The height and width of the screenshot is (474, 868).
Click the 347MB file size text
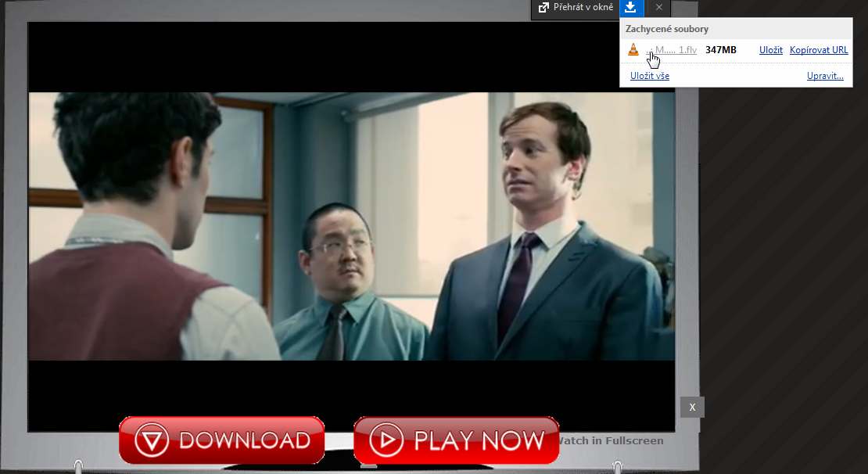point(721,50)
